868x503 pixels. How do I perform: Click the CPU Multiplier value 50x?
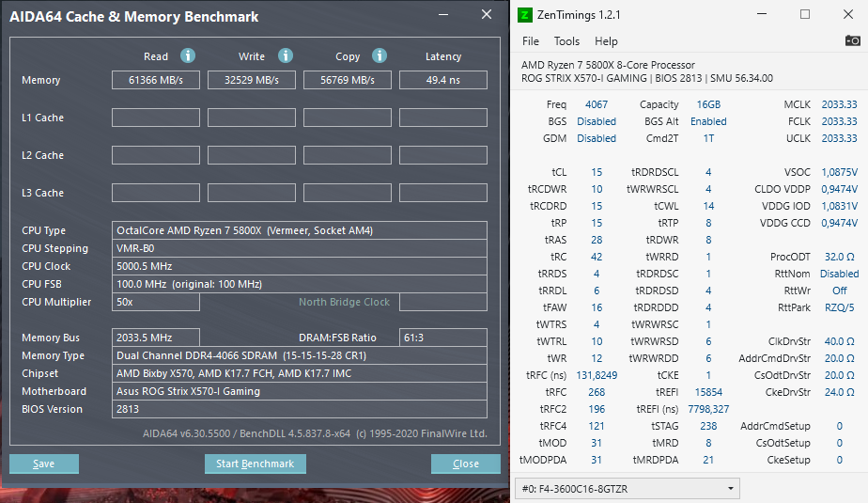tap(156, 302)
